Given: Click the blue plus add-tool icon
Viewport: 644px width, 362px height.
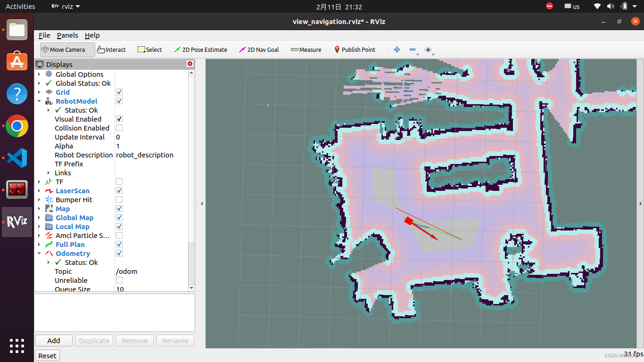Looking at the screenshot, I should (x=397, y=49).
